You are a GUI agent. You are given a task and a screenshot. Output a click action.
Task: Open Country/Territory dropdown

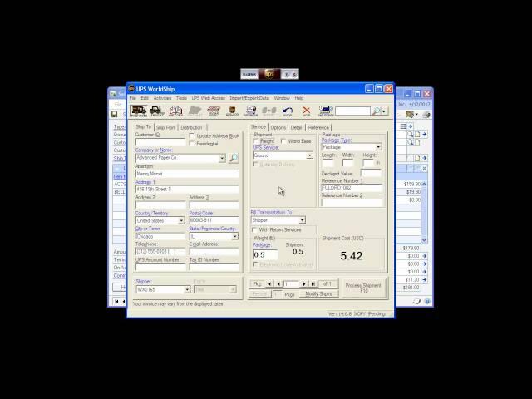coord(181,221)
